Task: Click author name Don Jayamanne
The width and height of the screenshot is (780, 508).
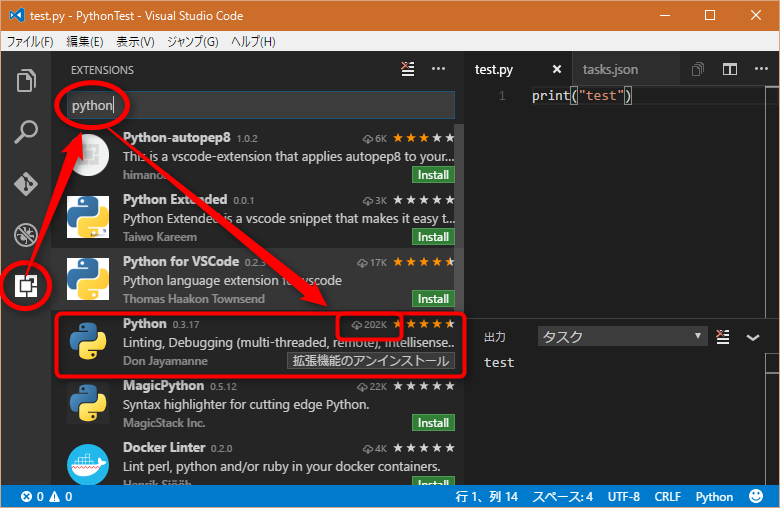Action: (165, 361)
